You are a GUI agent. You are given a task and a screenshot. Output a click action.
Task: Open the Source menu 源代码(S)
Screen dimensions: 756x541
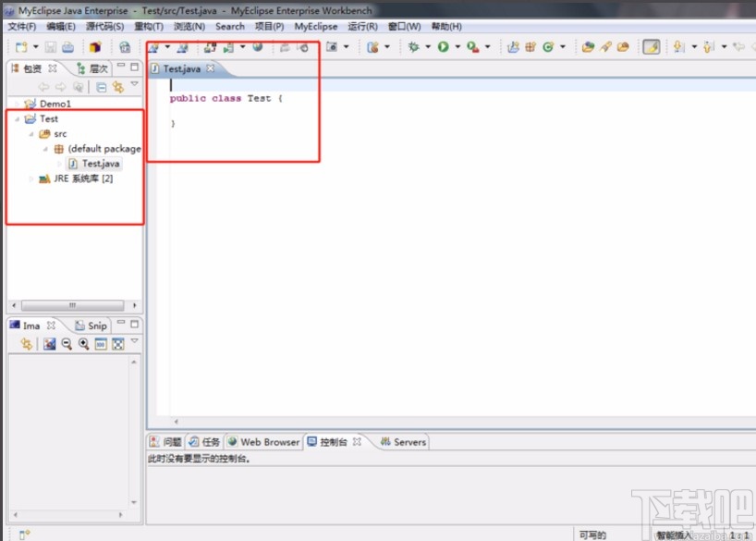104,27
